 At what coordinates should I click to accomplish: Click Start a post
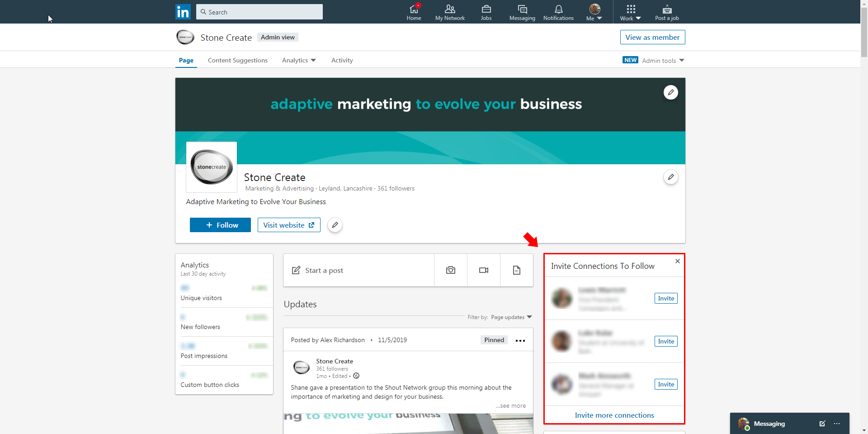(359, 270)
